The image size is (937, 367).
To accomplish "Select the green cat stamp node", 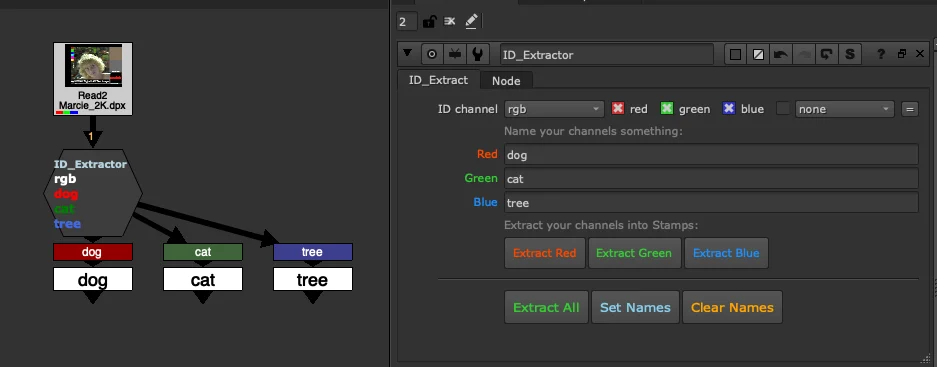I will point(203,252).
